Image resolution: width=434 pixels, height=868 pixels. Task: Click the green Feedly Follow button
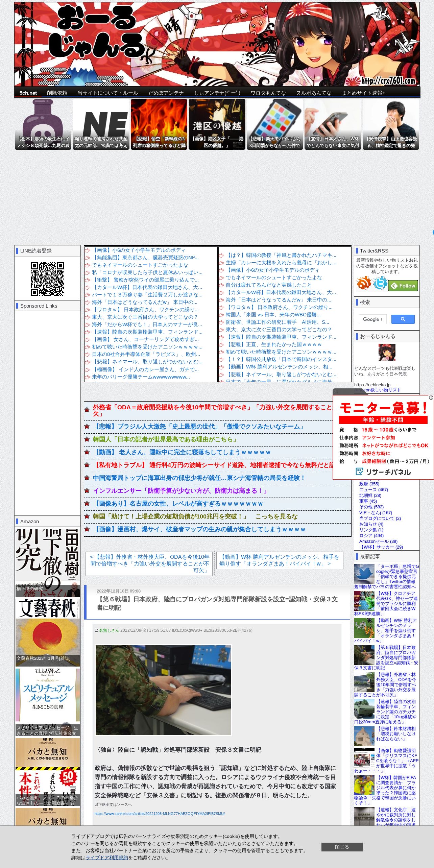click(403, 286)
